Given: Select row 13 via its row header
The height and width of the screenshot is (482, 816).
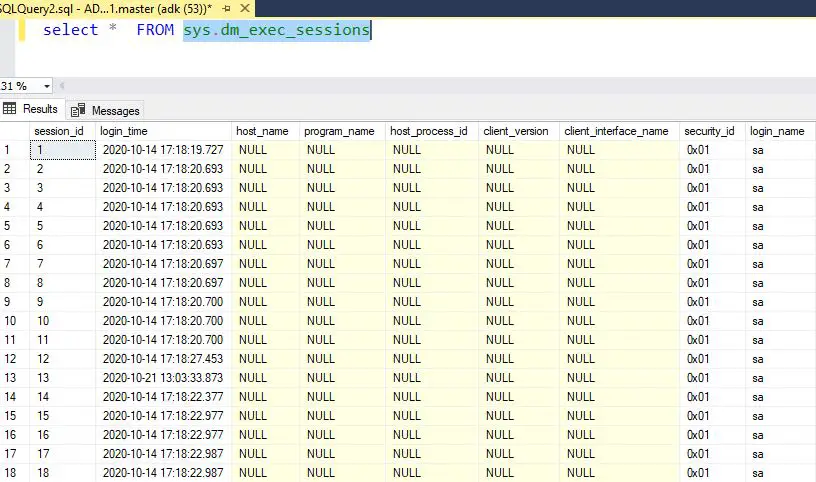Looking at the screenshot, I should pyautogui.click(x=13, y=378).
